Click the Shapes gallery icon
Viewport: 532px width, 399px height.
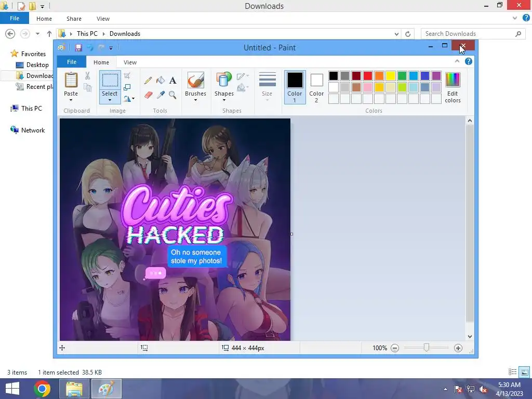pyautogui.click(x=224, y=80)
